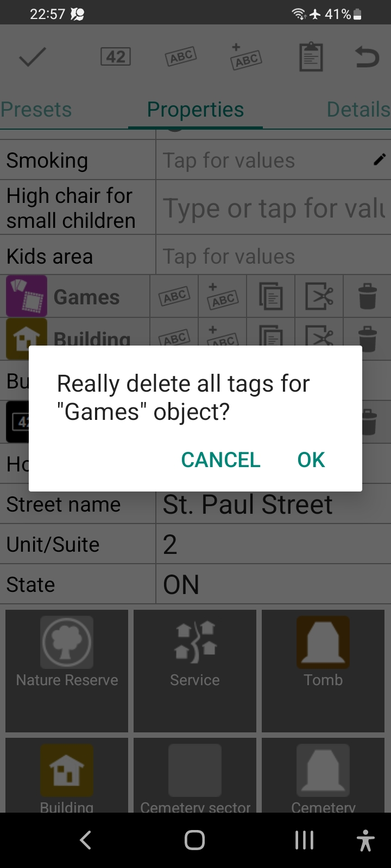391x868 pixels.
Task: Tap the 42 numeric icon in toolbar
Action: [116, 56]
